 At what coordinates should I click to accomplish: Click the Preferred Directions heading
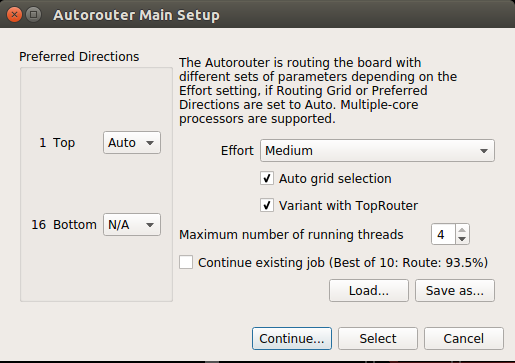tap(79, 57)
